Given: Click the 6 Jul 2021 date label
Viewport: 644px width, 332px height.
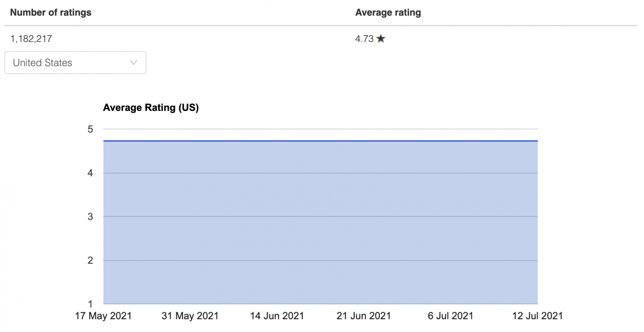Looking at the screenshot, I should coord(450,316).
